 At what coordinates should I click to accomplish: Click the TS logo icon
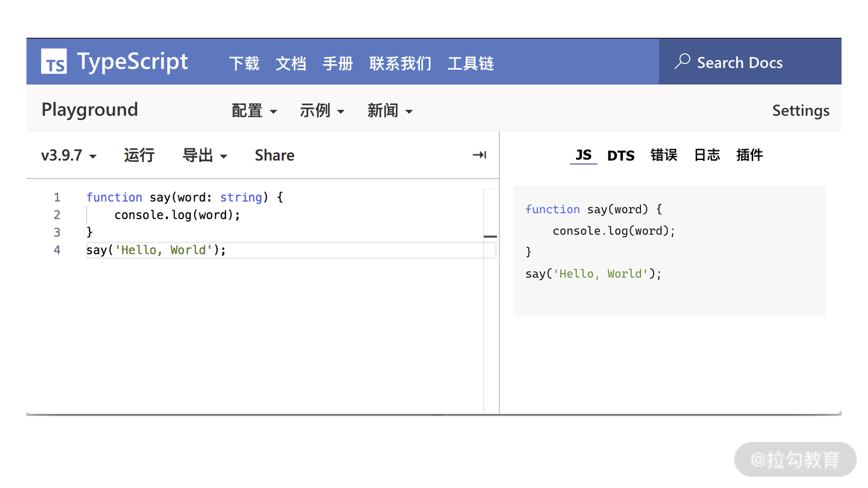coord(54,61)
